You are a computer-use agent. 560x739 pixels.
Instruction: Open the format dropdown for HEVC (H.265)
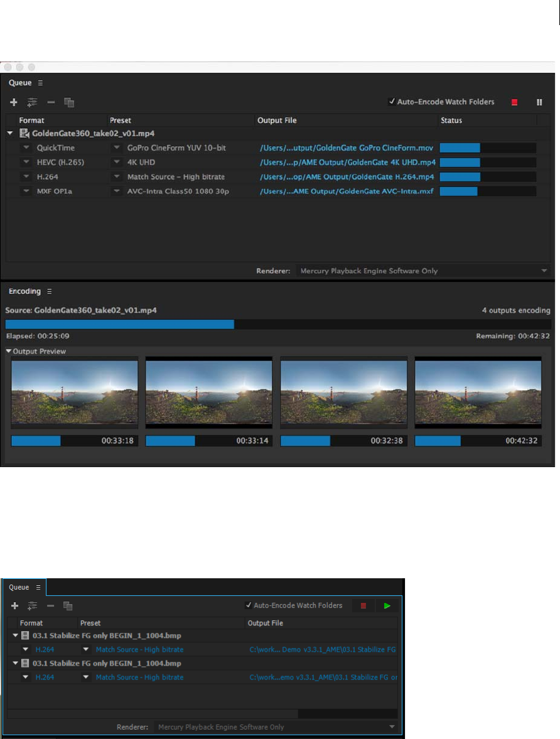point(26,162)
